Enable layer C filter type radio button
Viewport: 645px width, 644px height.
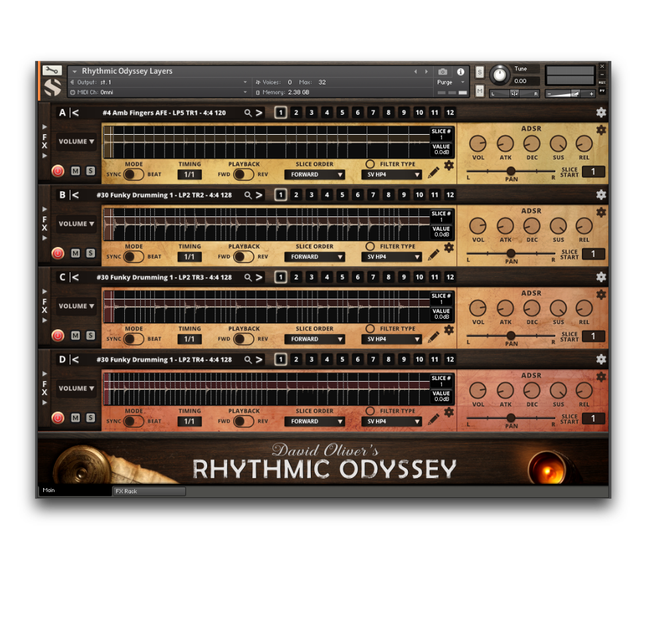pyautogui.click(x=370, y=329)
